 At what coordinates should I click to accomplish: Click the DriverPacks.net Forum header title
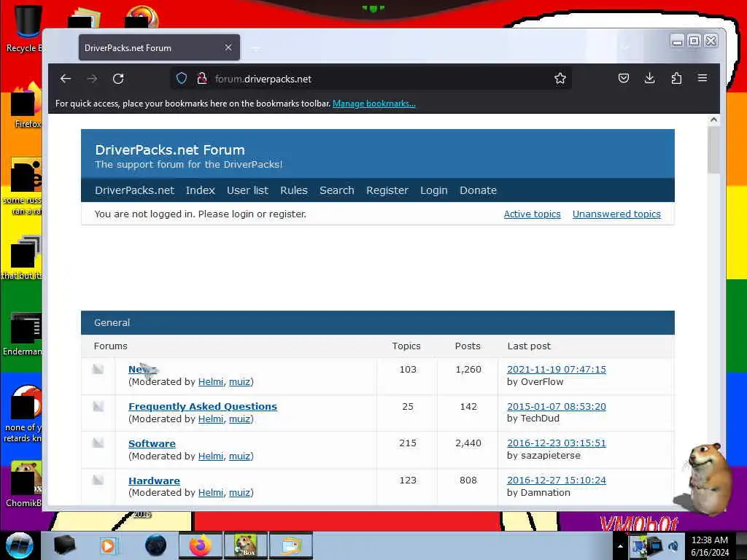[170, 150]
